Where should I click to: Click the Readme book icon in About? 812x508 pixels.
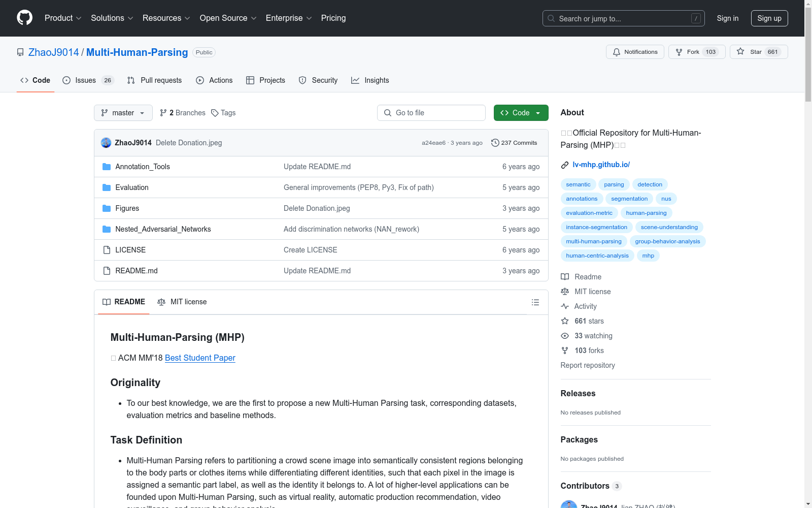[x=565, y=277]
